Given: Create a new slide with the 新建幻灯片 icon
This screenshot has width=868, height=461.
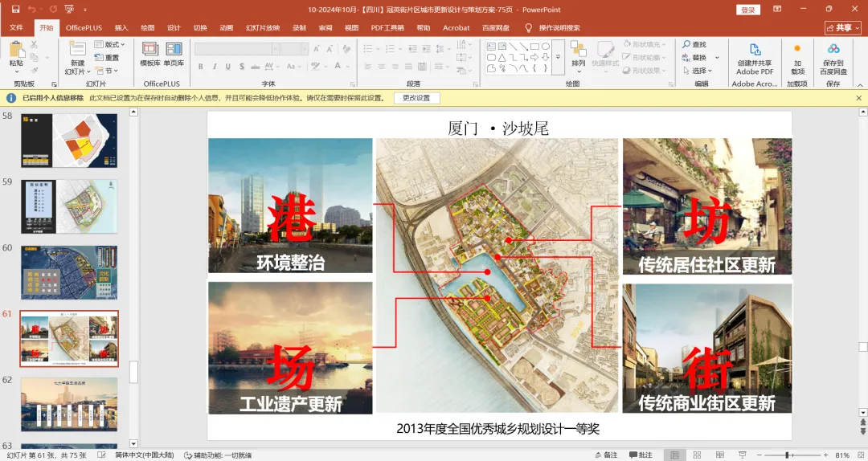Looking at the screenshot, I should 77,57.
